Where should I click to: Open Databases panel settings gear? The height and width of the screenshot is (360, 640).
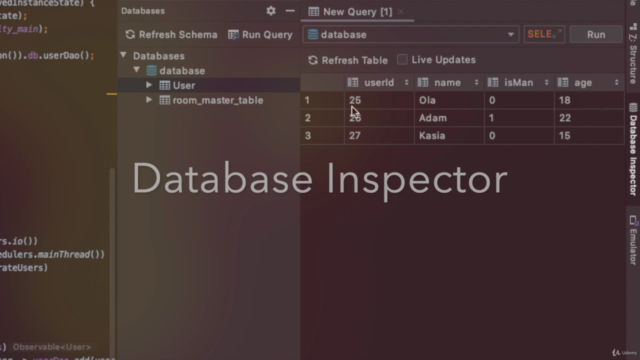(271, 11)
